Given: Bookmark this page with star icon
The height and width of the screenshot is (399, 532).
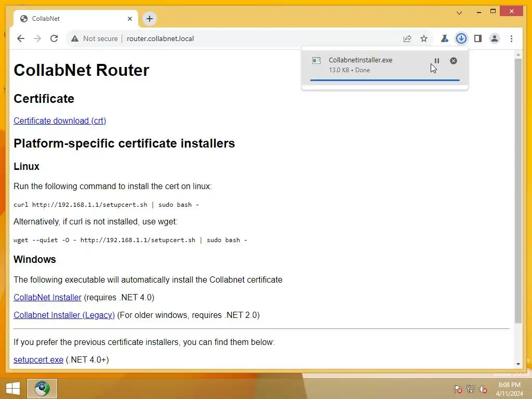Looking at the screenshot, I should point(424,38).
